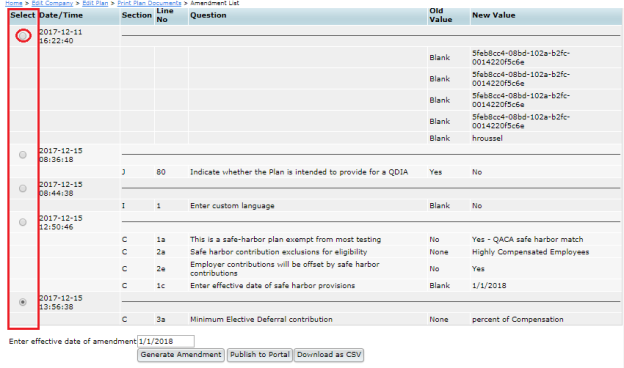Select the 2017-12-11 16:22:40 amendment radio button
This screenshot has width=624, height=368.
[x=23, y=36]
